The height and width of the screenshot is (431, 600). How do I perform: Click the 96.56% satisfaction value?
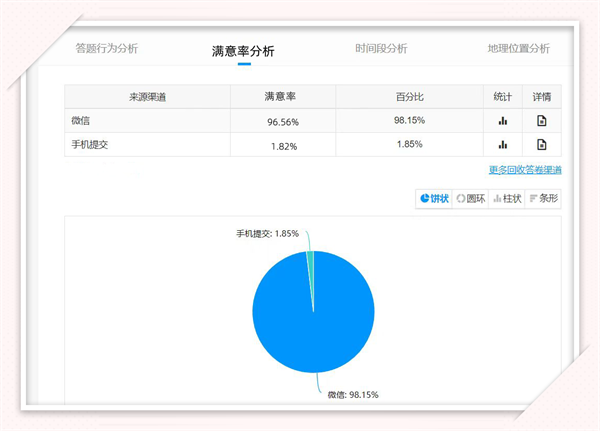(x=283, y=122)
